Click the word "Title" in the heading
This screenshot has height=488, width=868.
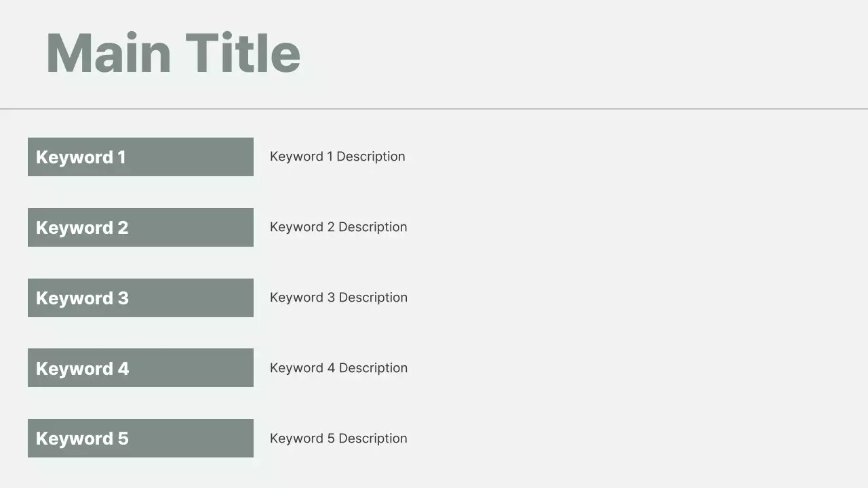(x=242, y=54)
